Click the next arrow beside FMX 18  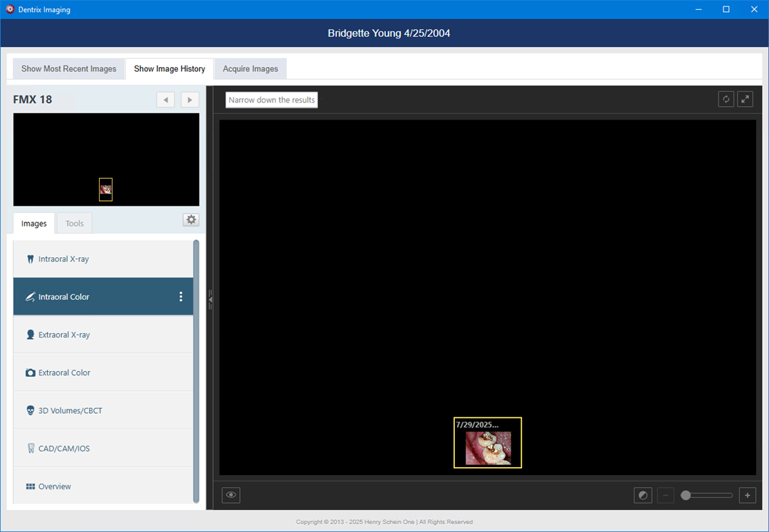pos(190,100)
